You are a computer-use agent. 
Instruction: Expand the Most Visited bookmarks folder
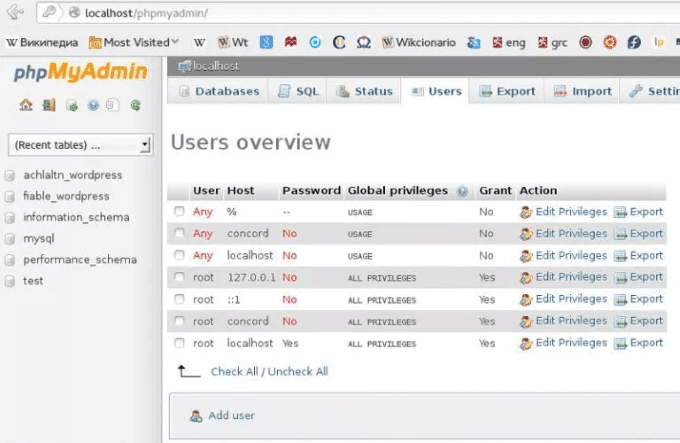pos(132,43)
